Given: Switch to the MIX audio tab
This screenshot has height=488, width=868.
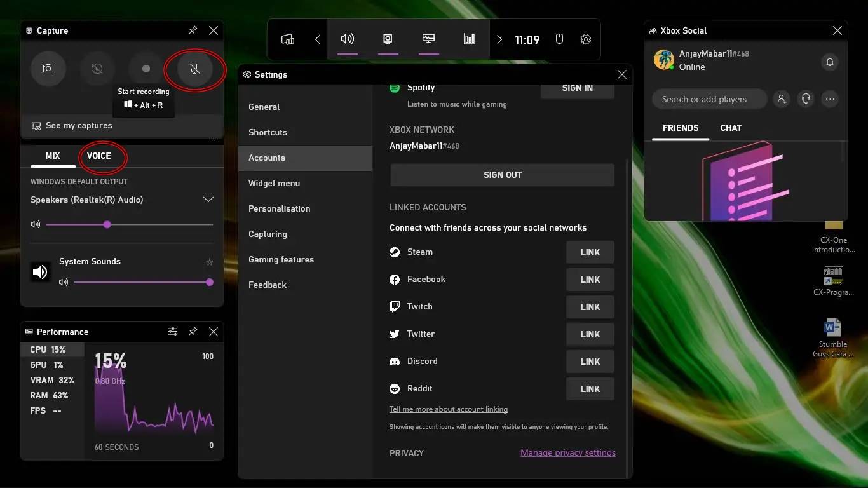Looking at the screenshot, I should tap(53, 156).
